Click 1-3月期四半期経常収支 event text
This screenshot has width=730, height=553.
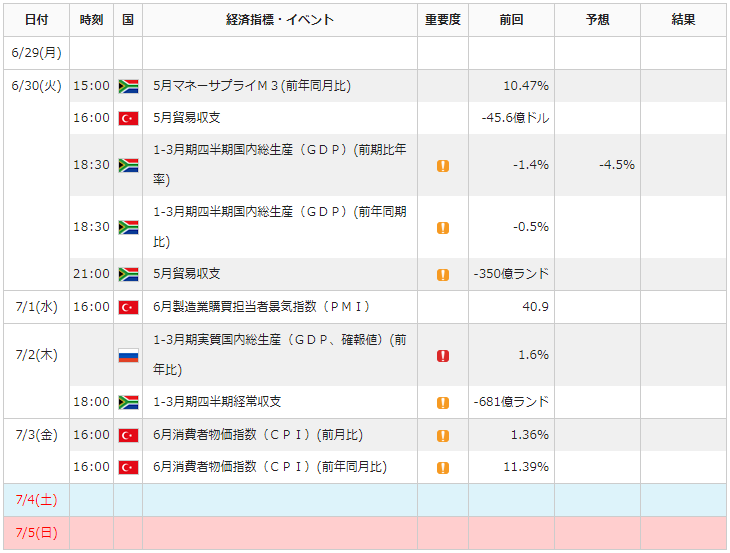pyautogui.click(x=217, y=402)
